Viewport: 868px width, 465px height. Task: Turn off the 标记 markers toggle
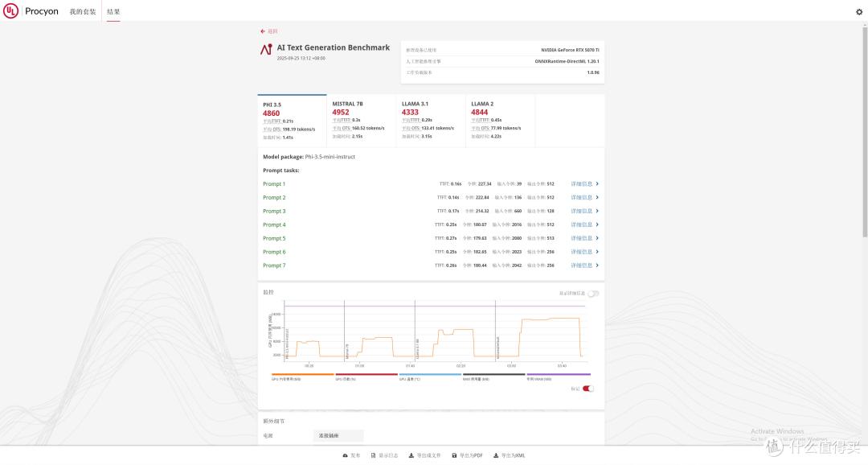pos(588,389)
